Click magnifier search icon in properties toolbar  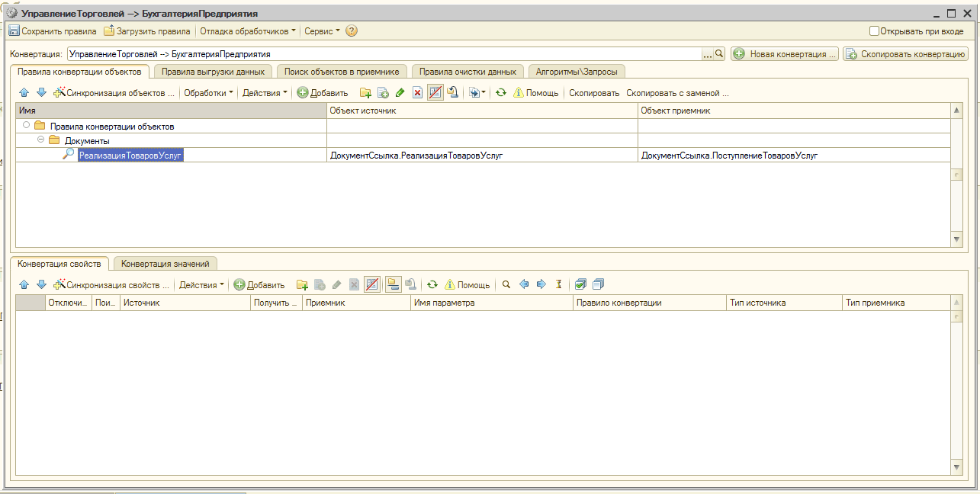pyautogui.click(x=505, y=284)
